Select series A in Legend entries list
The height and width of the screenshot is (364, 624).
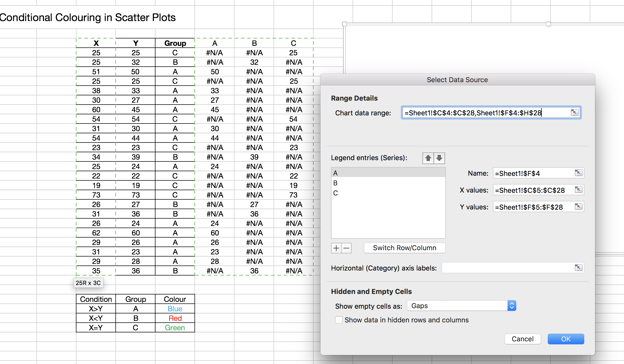pyautogui.click(x=388, y=173)
